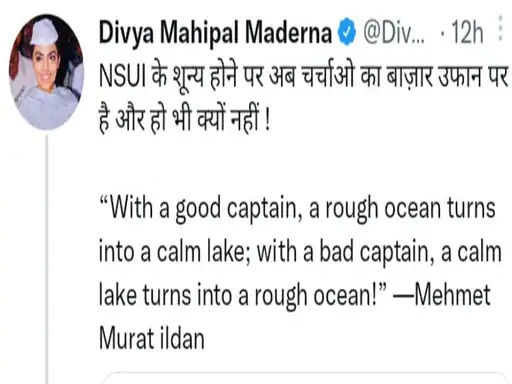Open the 12h timestamp link
Screen dimensions: 512x384
467,32
